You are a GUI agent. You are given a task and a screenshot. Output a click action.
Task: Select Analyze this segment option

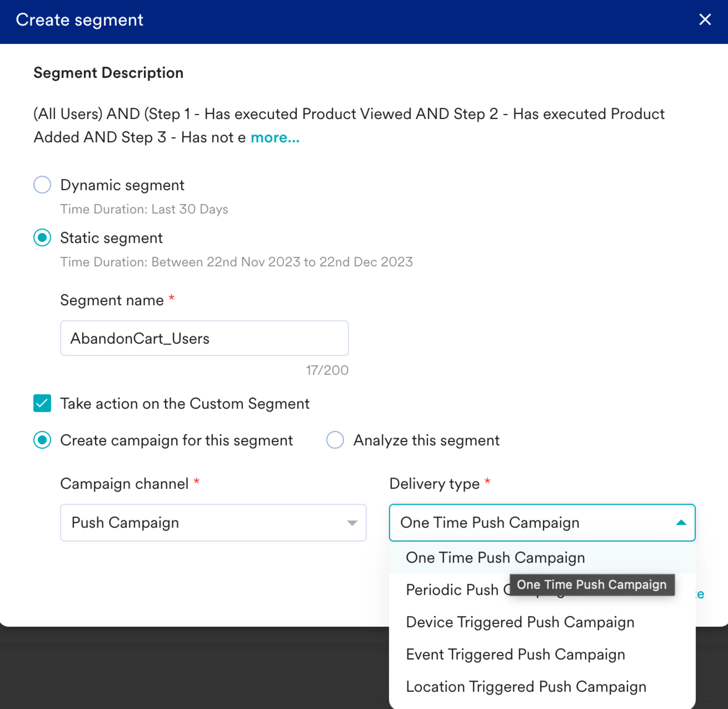[x=335, y=440]
